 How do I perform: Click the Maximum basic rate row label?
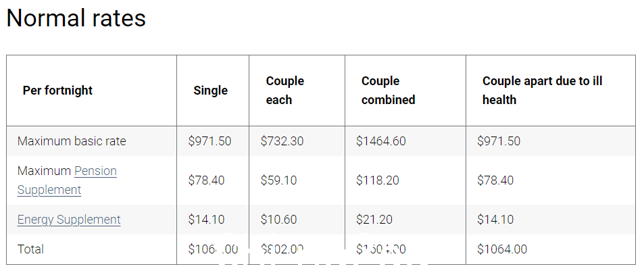(x=72, y=141)
